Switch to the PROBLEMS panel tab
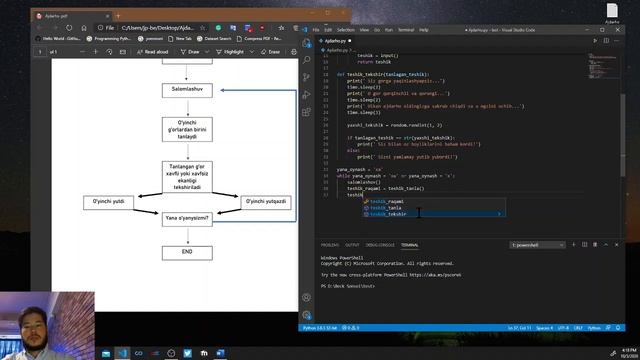Viewport: 640px width, 360px height. pyautogui.click(x=330, y=245)
